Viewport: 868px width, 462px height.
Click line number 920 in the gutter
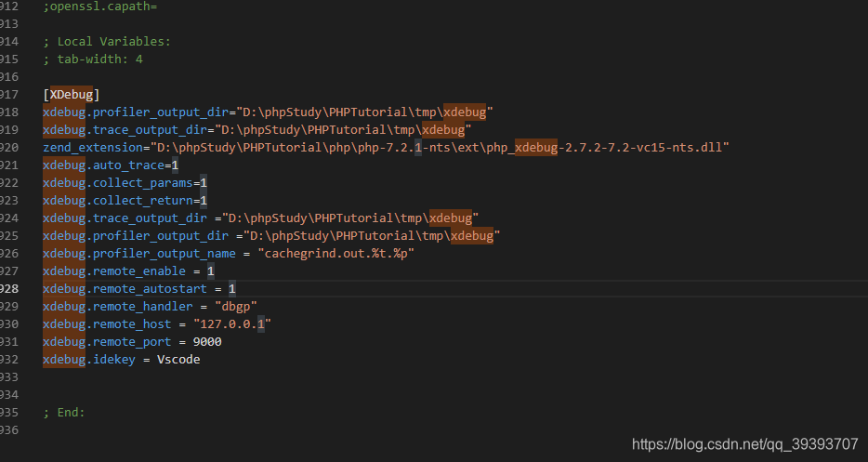click(x=9, y=148)
